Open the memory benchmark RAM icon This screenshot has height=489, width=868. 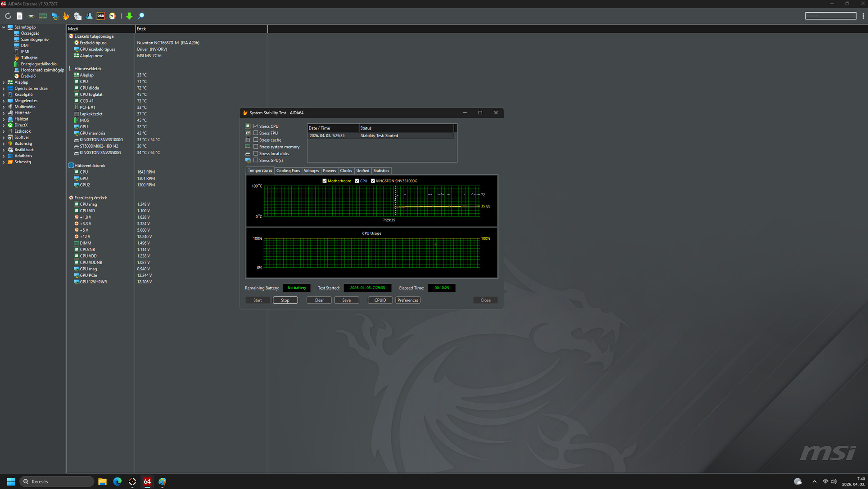click(x=43, y=16)
